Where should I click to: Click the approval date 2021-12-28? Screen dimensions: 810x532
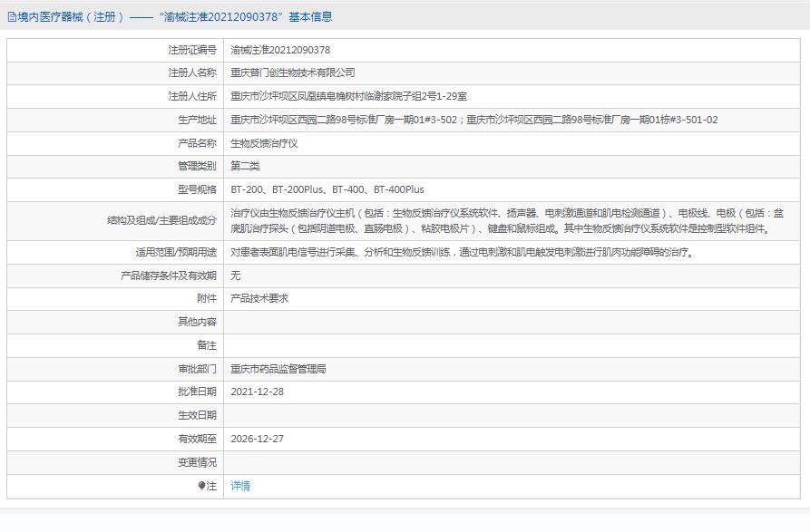[257, 392]
